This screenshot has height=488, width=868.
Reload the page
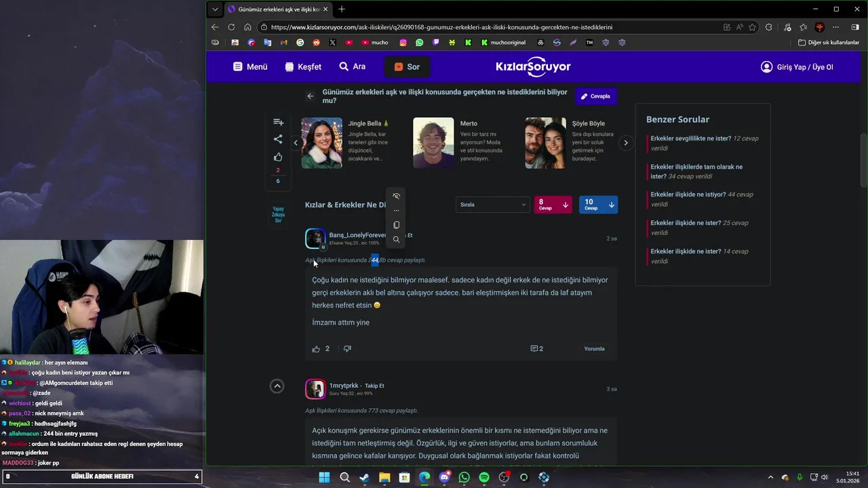[x=231, y=27]
